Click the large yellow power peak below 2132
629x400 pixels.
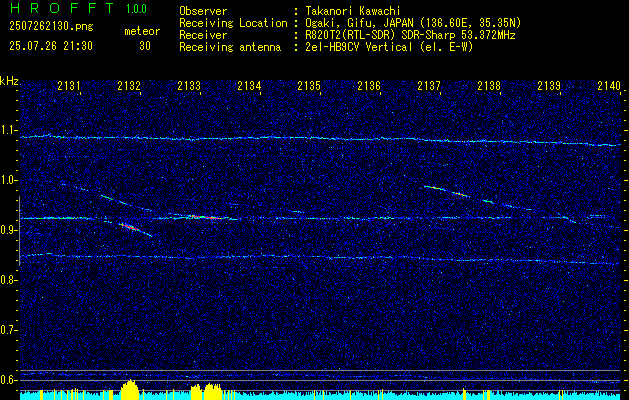pos(130,389)
